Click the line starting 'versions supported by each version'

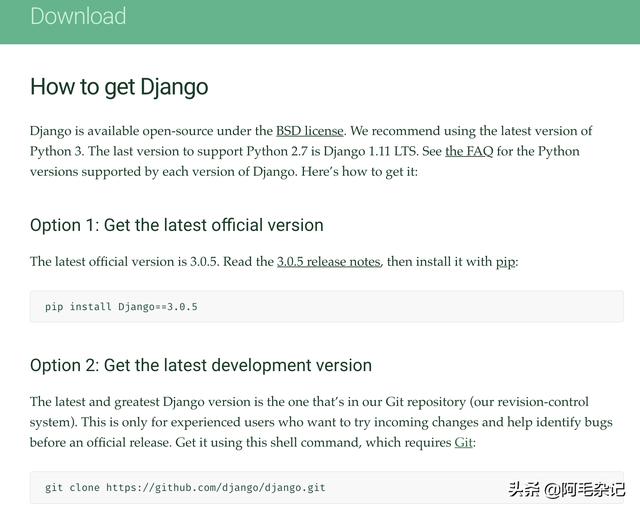click(224, 172)
